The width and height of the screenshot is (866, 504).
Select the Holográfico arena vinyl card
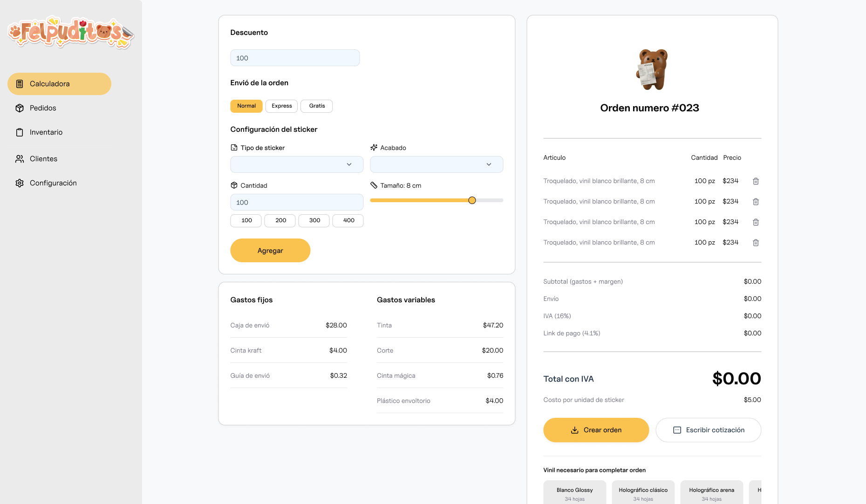click(x=711, y=492)
